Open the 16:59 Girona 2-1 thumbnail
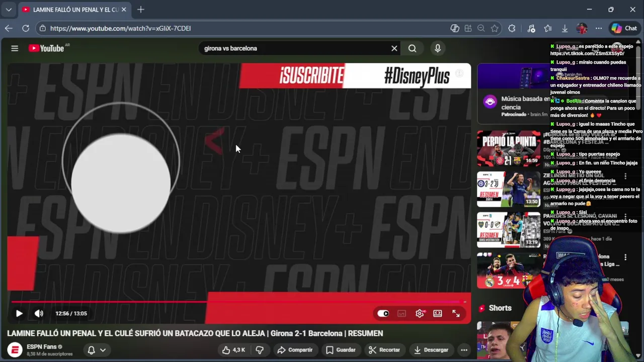644x362 pixels. tap(509, 148)
